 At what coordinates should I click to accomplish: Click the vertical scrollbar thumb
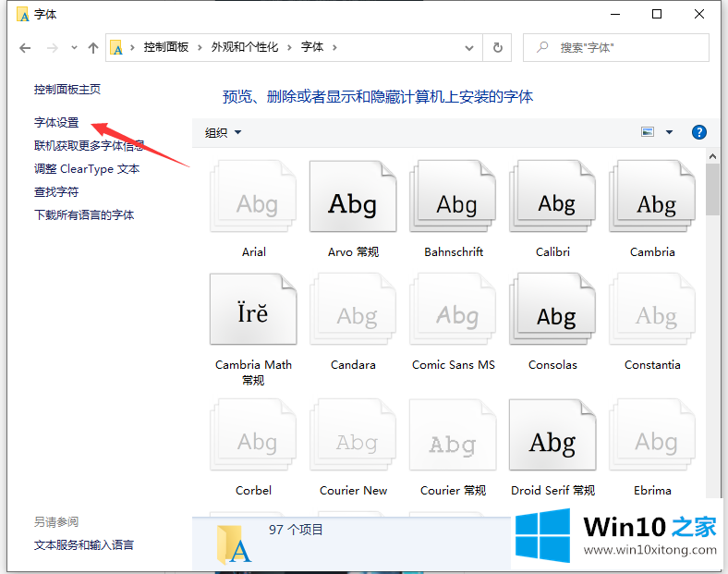click(x=712, y=189)
